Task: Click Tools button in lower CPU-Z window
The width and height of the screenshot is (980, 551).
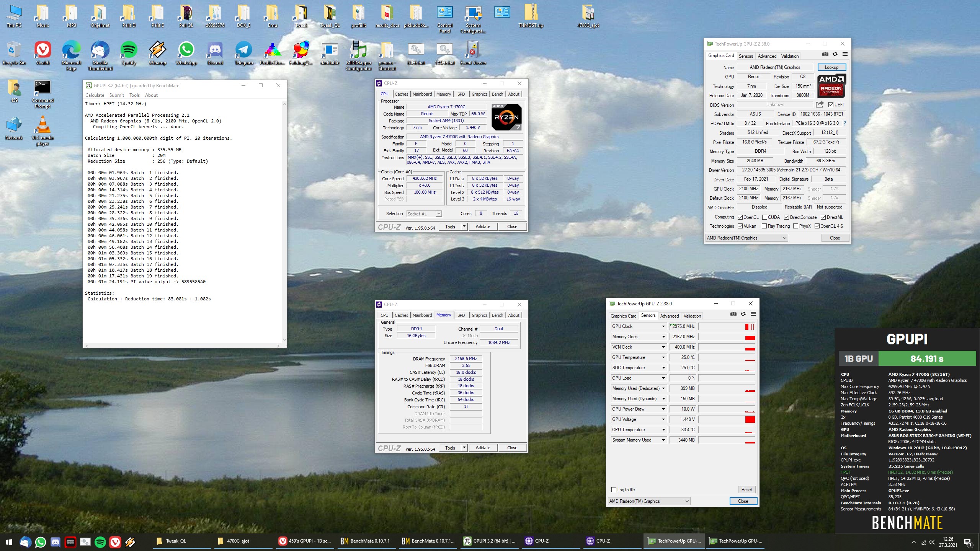Action: point(450,448)
